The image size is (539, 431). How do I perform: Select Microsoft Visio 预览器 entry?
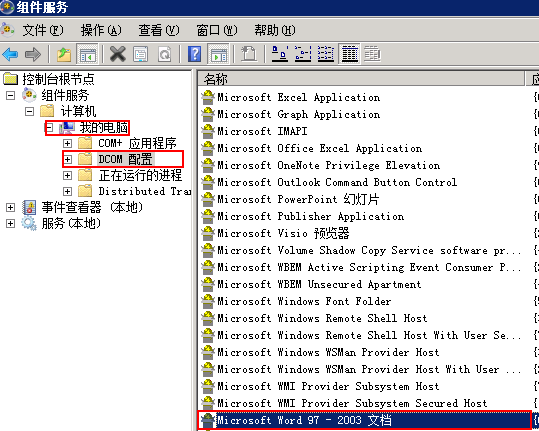point(283,233)
